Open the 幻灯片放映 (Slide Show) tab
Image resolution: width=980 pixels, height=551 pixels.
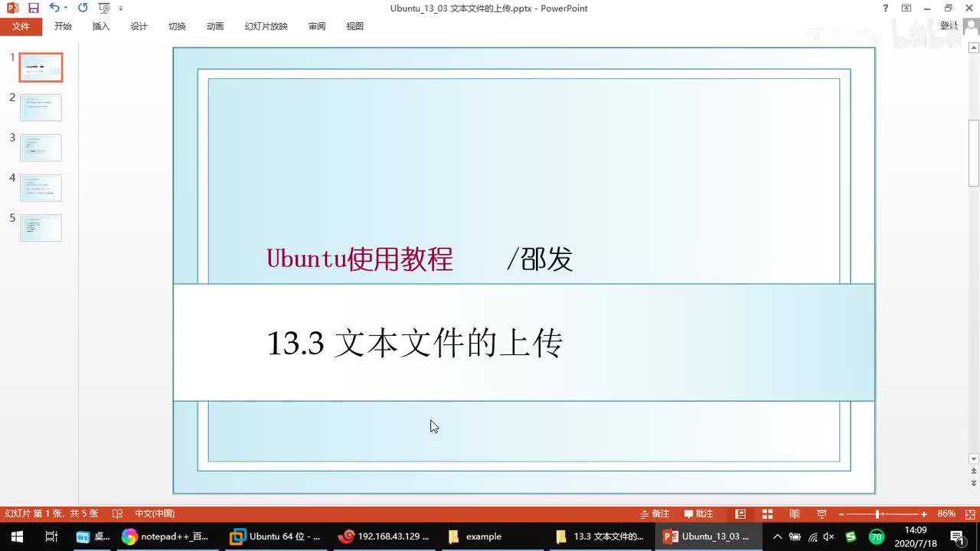coord(266,26)
